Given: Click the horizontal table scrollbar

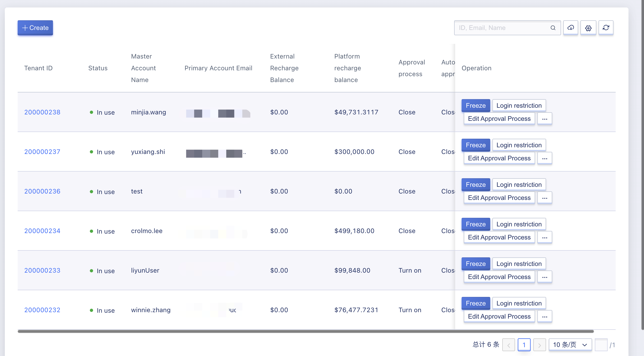Looking at the screenshot, I should (306, 331).
